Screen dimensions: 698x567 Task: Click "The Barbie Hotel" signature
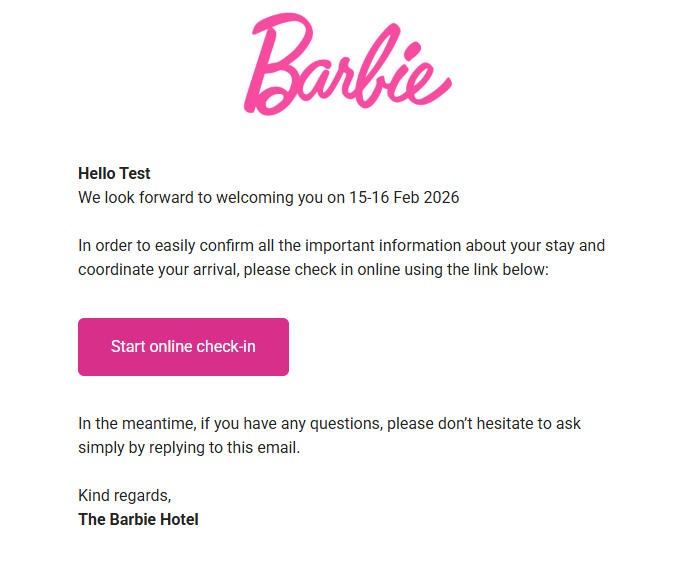click(x=138, y=520)
